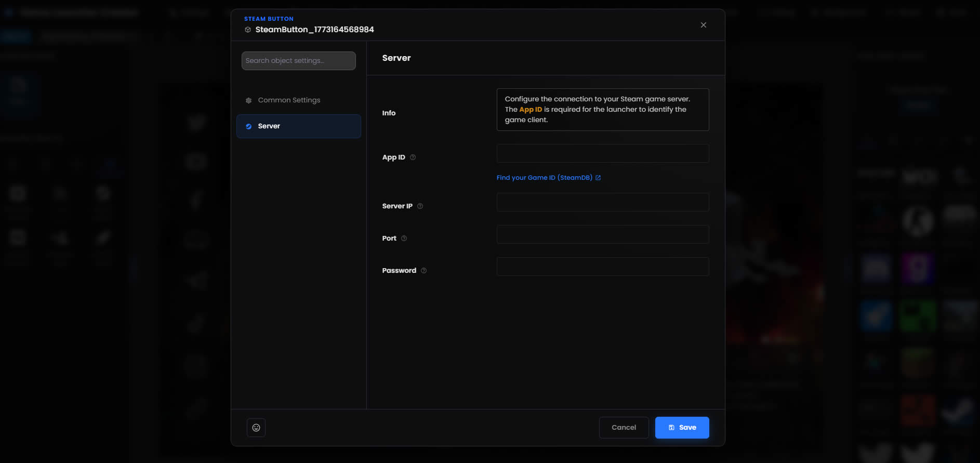Click the Port help question icon
This screenshot has height=463, width=980.
pyautogui.click(x=404, y=239)
